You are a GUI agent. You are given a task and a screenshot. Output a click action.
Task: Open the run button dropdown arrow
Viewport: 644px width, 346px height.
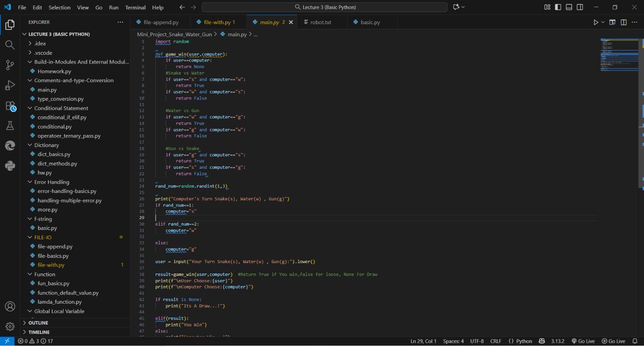click(603, 23)
